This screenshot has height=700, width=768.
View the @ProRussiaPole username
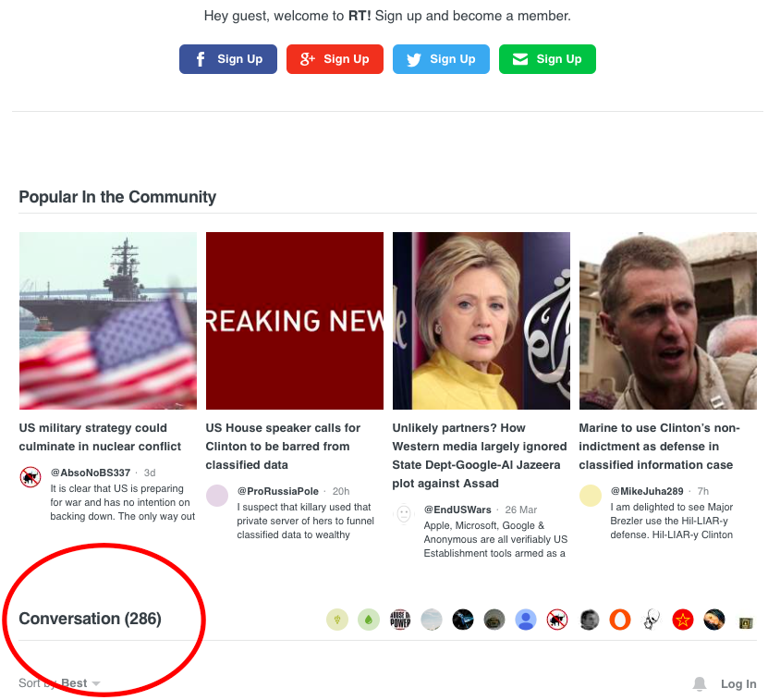tap(277, 491)
